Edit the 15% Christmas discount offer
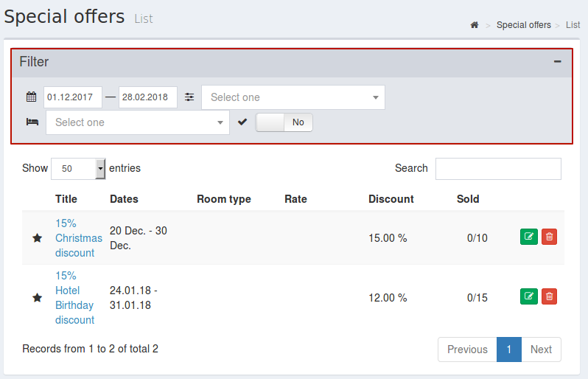 pos(529,237)
